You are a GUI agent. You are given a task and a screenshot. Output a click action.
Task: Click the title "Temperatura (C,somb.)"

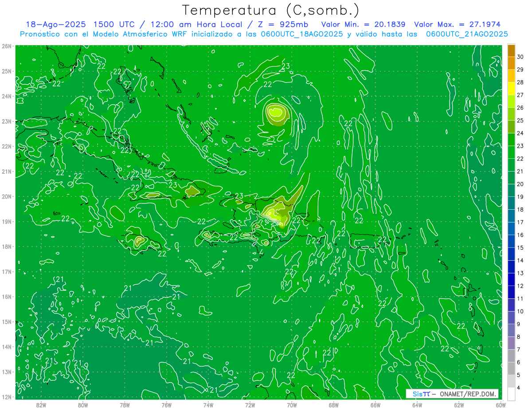[271, 11]
